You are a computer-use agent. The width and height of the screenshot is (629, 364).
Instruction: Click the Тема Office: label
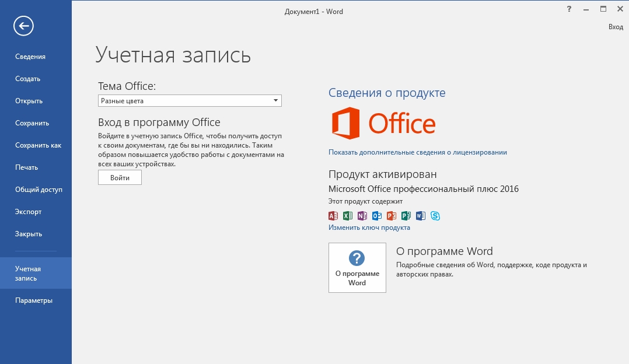click(x=127, y=86)
